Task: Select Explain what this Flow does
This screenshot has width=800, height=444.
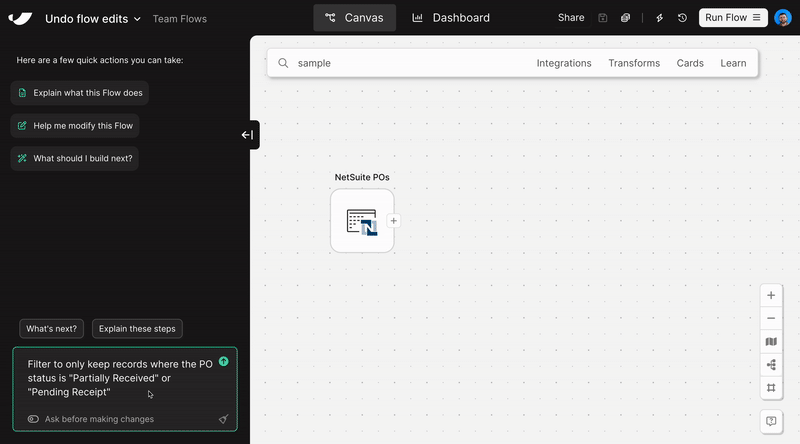Action: pos(80,93)
